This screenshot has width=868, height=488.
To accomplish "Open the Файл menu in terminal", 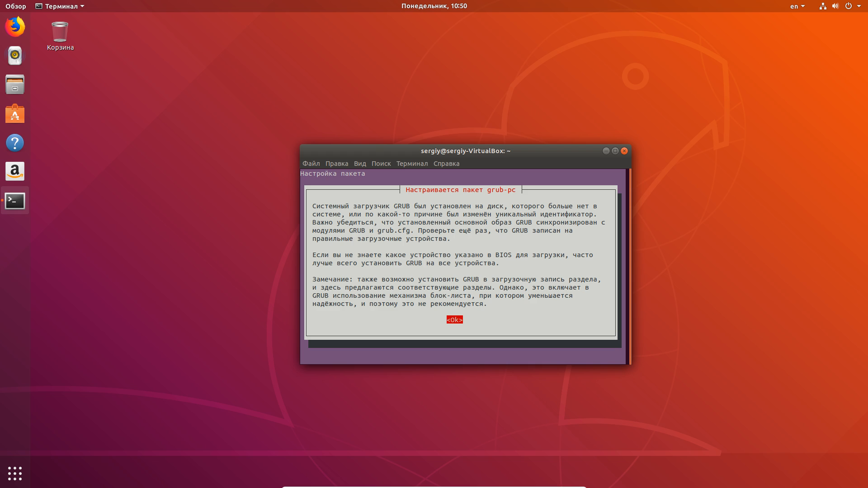I will 311,164.
